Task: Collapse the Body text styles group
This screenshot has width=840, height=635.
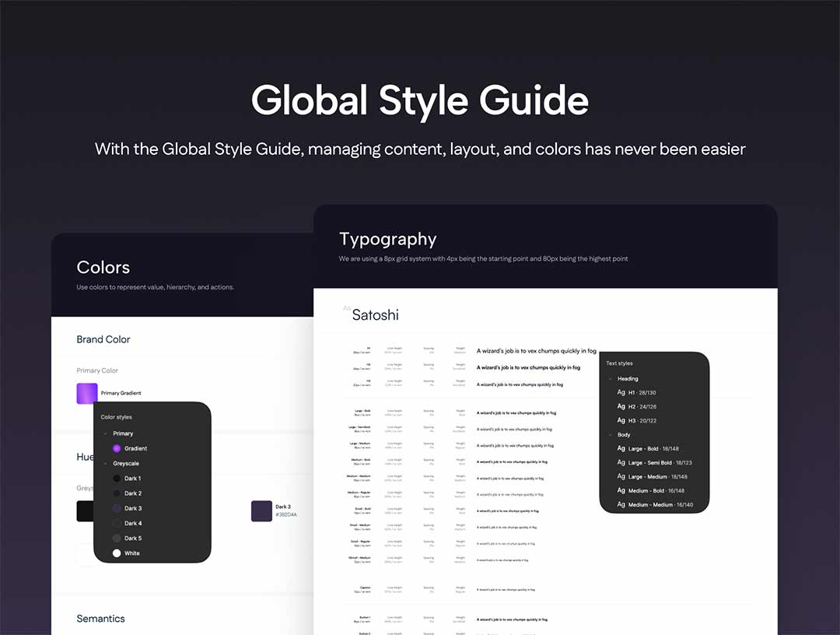Action: coord(611,435)
